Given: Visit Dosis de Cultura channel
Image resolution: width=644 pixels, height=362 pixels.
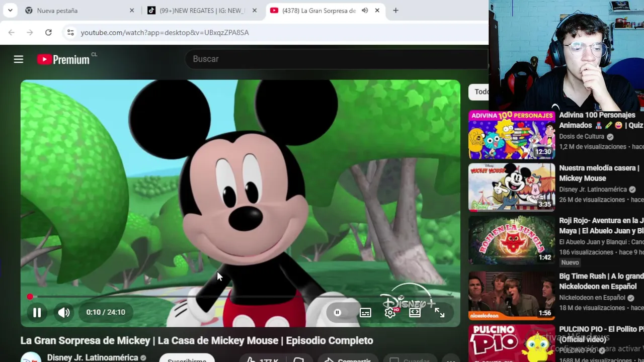Looking at the screenshot, I should pos(582,137).
